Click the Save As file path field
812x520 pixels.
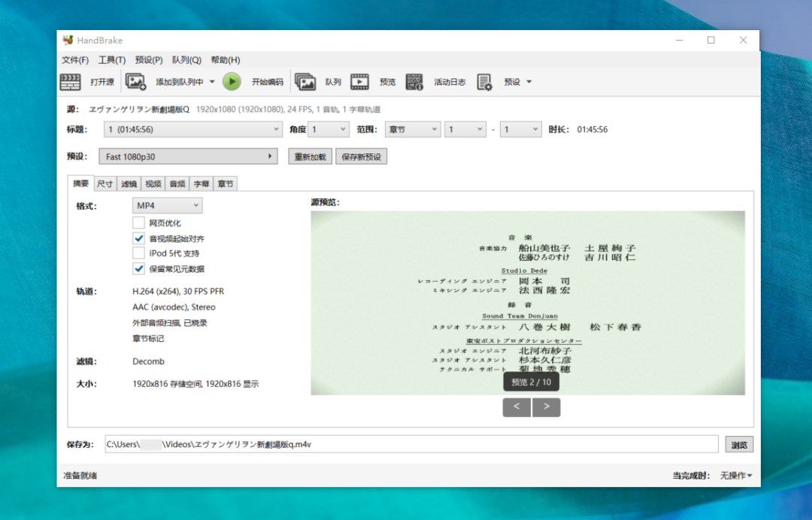(410, 444)
